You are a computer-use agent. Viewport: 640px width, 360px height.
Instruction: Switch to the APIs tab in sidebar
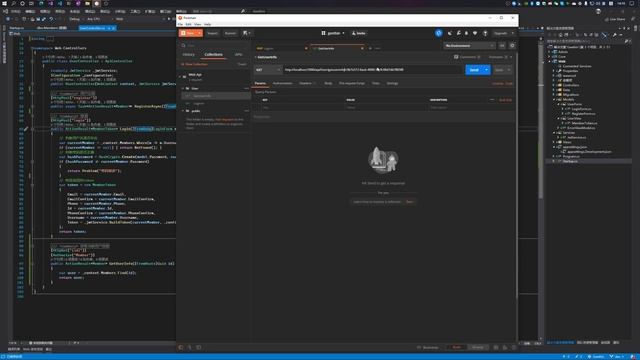tap(238, 54)
